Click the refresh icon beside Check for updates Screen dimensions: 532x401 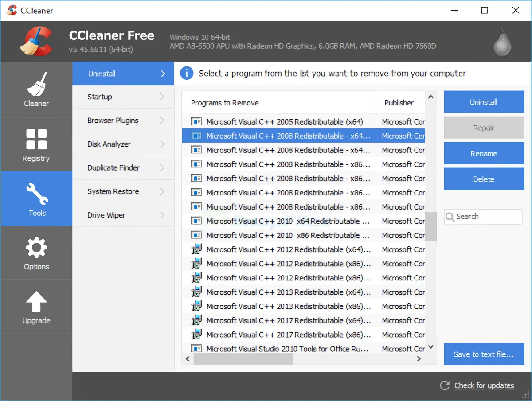click(x=445, y=385)
